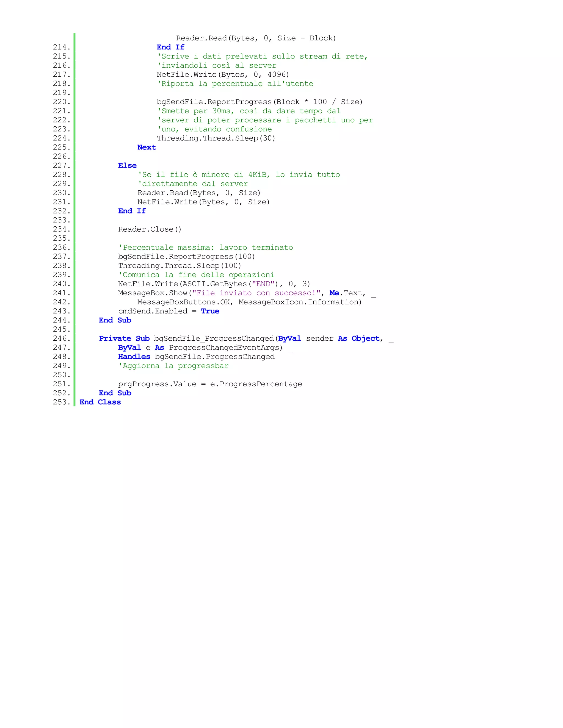Click line number 234.

(x=62, y=229)
